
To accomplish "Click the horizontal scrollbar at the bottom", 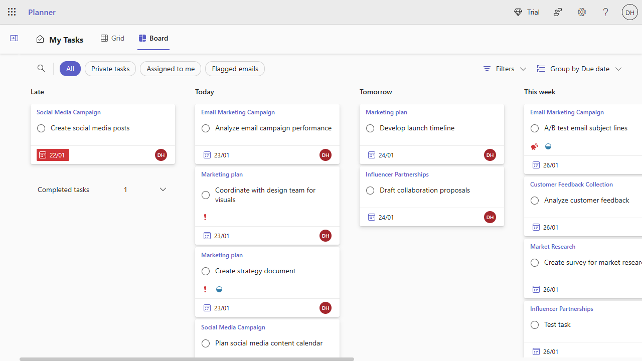I will [187, 359].
